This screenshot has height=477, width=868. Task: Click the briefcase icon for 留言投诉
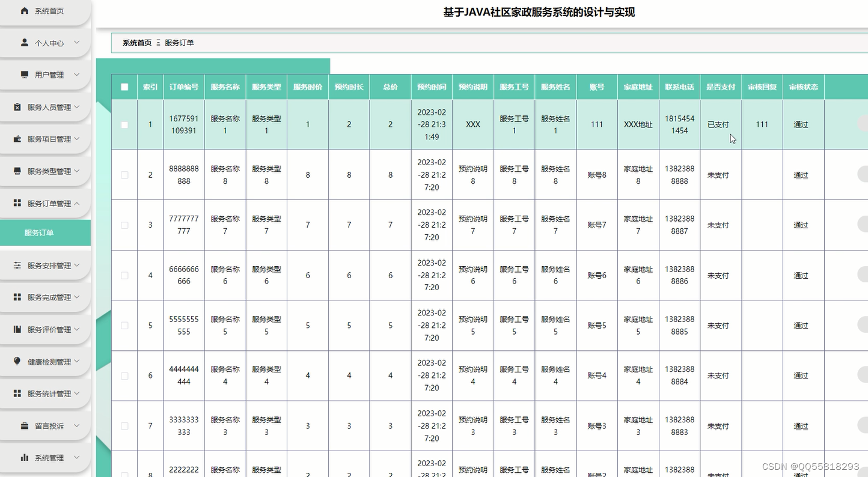tap(25, 425)
